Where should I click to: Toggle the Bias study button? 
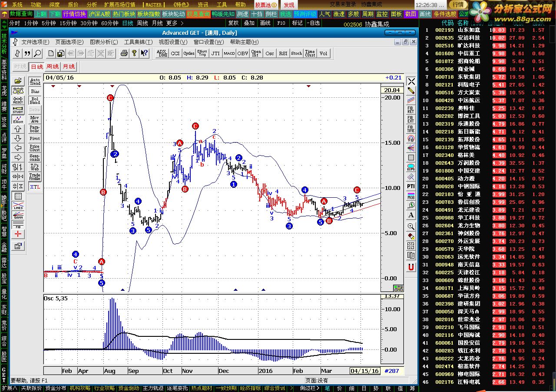35,91
